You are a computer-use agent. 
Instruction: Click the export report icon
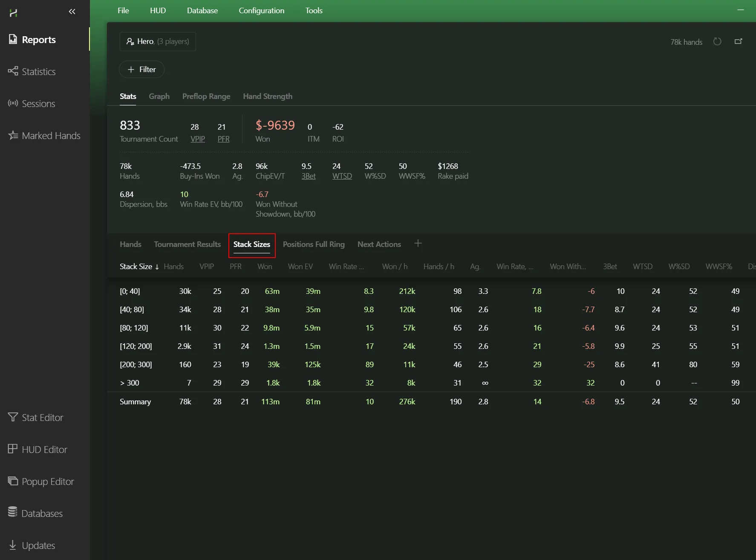(x=738, y=41)
